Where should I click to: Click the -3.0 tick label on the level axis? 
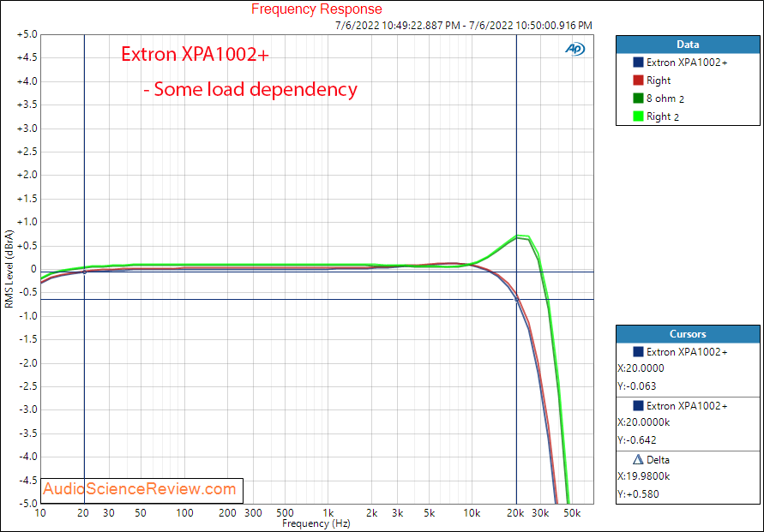click(28, 409)
